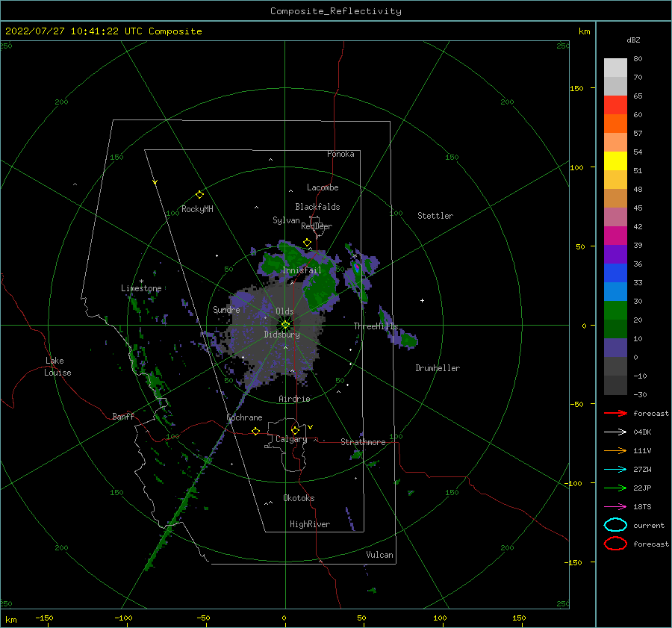Image resolution: width=672 pixels, height=628 pixels.
Task: Click the Okotoks city label
Action: point(299,498)
